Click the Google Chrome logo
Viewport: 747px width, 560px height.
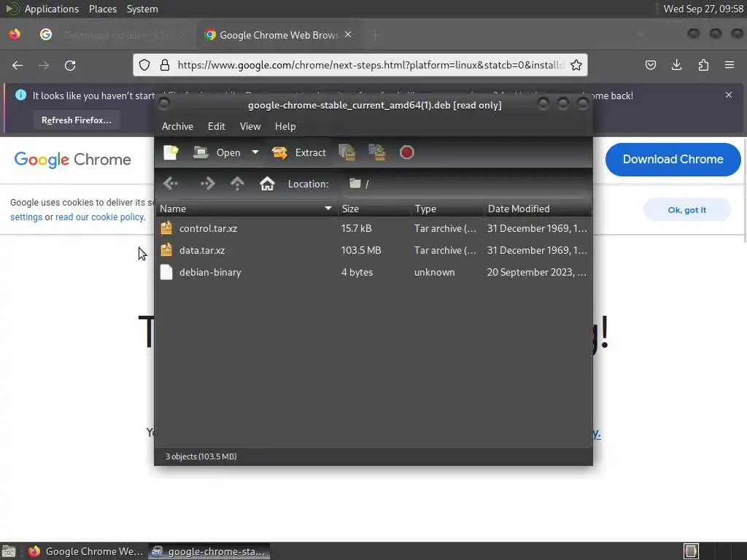click(x=72, y=160)
